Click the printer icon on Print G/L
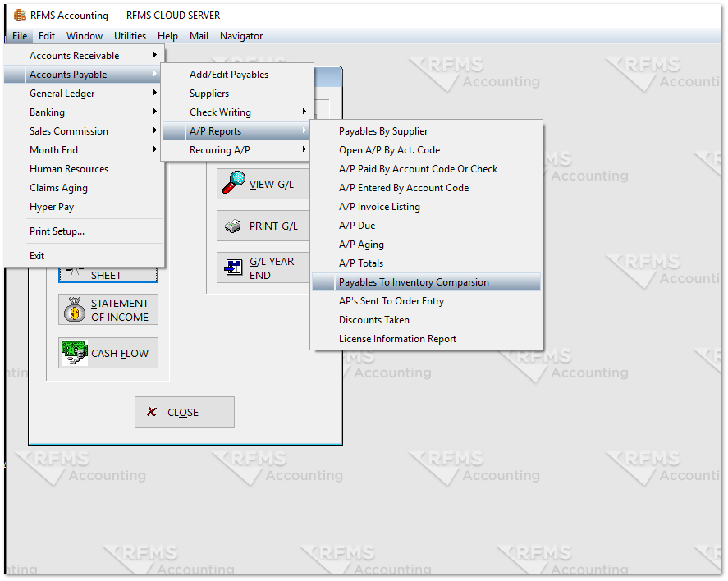Screen dimensions: 728x581 point(232,226)
